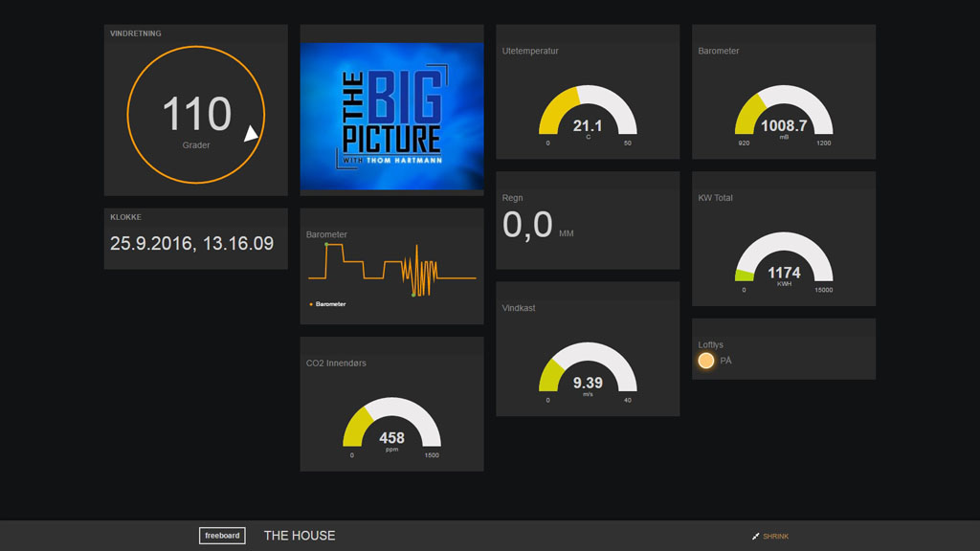
Task: Click the VINDRETNING pane header
Action: 136,33
